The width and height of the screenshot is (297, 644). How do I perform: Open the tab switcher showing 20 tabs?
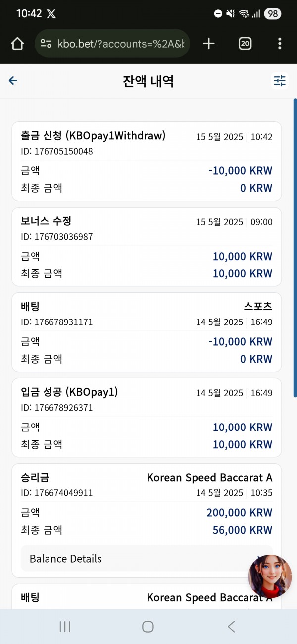(x=245, y=44)
